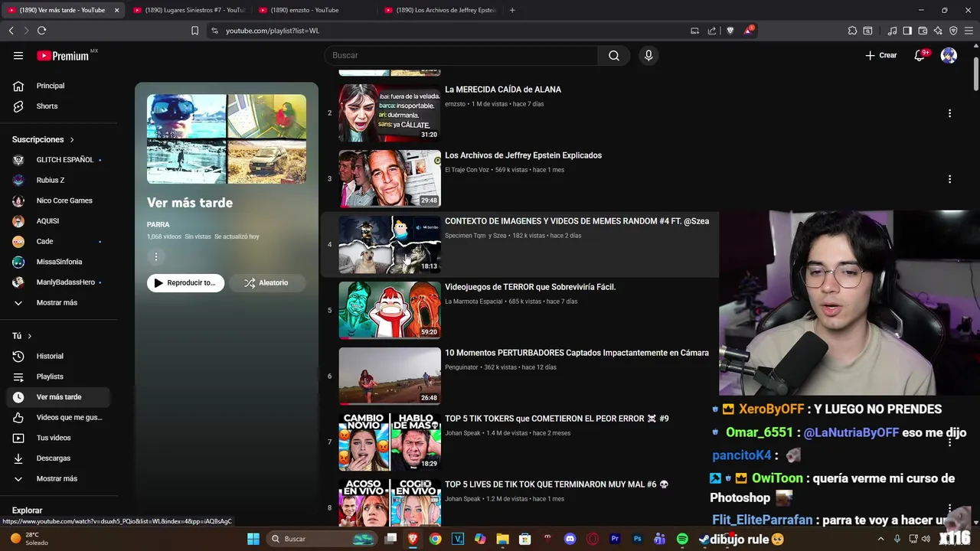
Task: Reload the page in the browser
Action: tap(41, 31)
